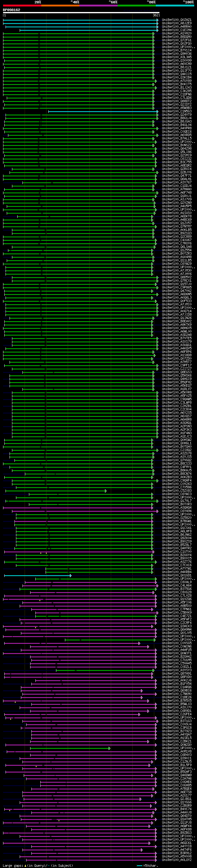Screen dimensions: 197x868
Task: Open the UniRef100_A8J2E9 hit label
Action: pyautogui.click(x=176, y=24)
